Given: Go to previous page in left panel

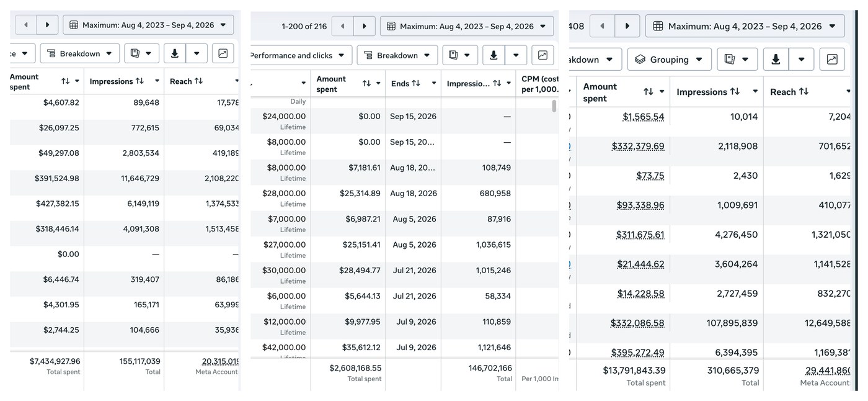Looking at the screenshot, I should pyautogui.click(x=26, y=25).
